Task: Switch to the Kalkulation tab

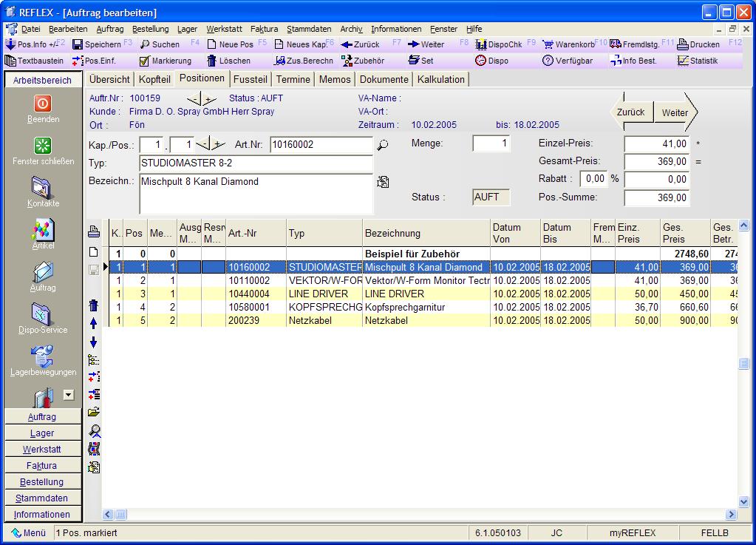Action: (441, 80)
